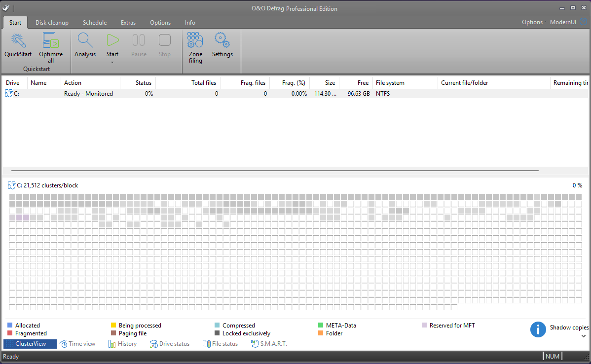Click the Pause icon in the ribbon
This screenshot has height=364, width=591.
point(139,40)
